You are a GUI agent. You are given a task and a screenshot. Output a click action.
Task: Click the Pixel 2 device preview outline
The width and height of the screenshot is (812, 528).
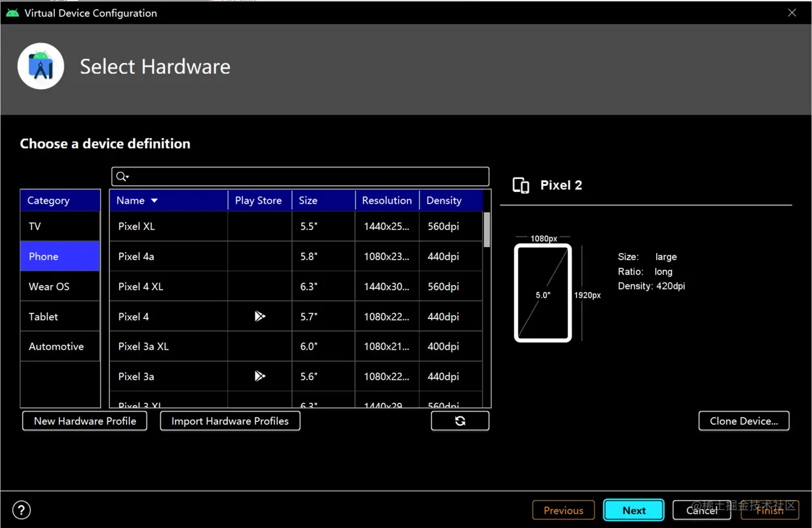pos(543,293)
